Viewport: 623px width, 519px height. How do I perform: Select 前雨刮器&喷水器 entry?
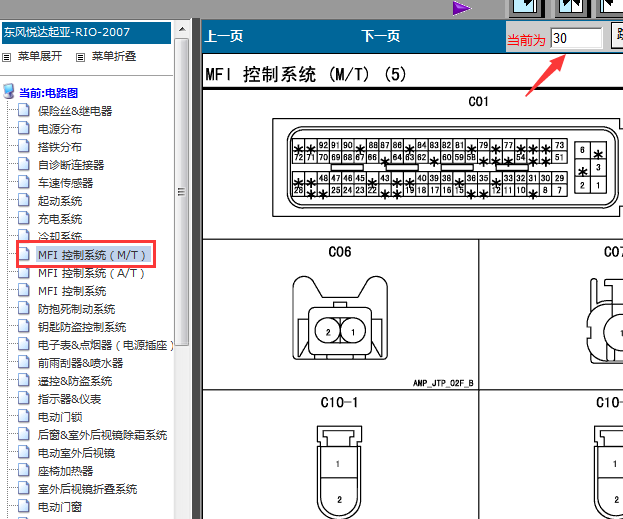click(x=80, y=363)
